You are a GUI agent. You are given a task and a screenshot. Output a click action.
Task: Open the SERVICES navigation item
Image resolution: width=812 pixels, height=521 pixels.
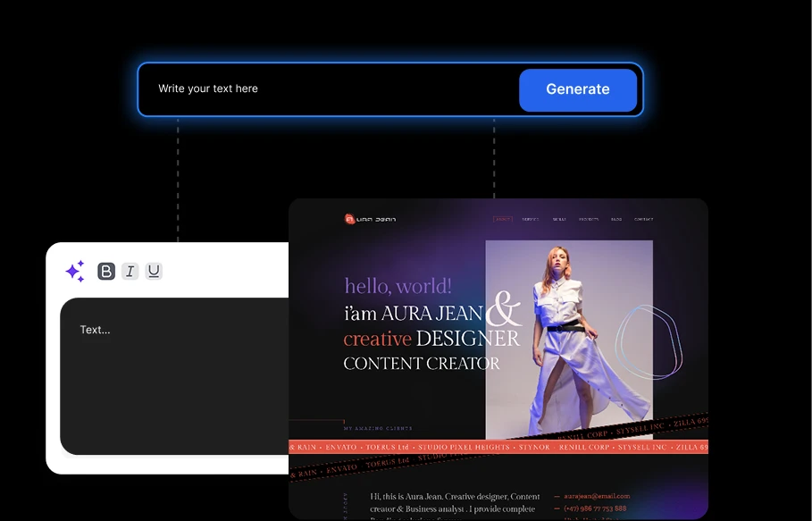[529, 219]
